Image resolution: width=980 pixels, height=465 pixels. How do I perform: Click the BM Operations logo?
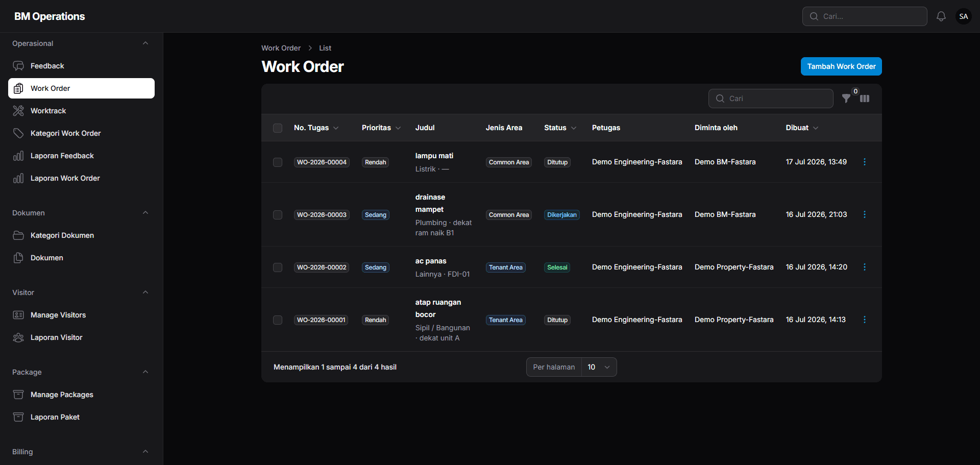(50, 16)
